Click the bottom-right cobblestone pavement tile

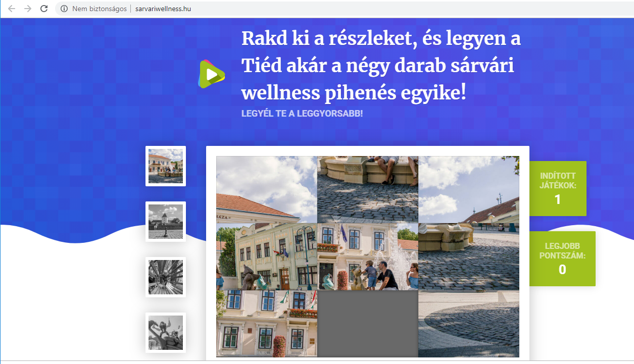[469, 324]
